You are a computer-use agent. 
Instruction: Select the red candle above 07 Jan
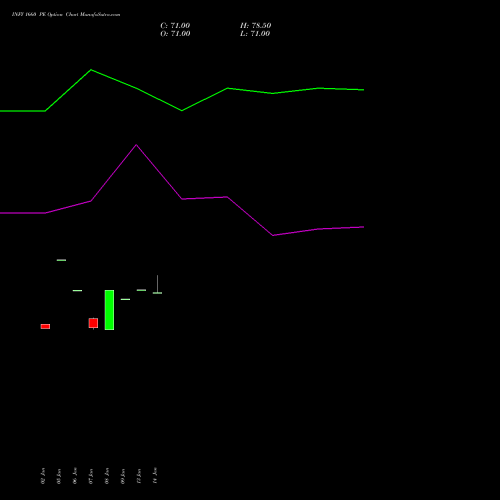93,323
